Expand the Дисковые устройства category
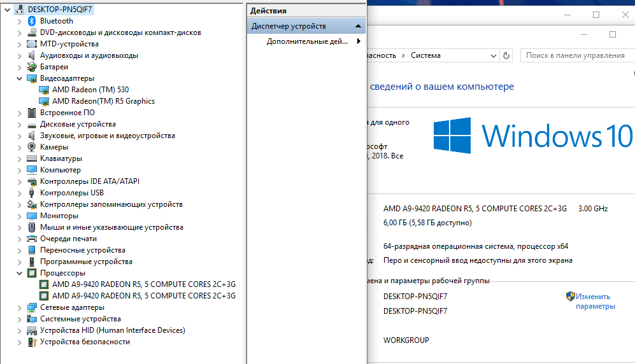Viewport: 635px width, 364px height. [20, 125]
